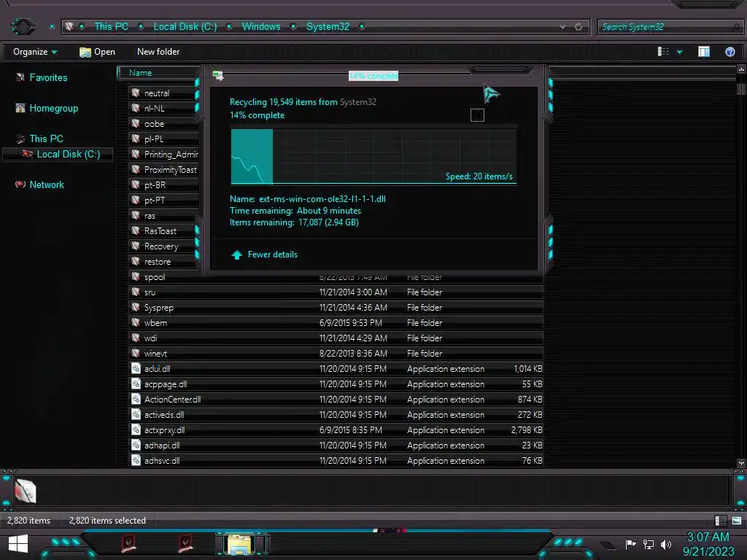Select the wdi folder name
Image resolution: width=747 pixels, height=560 pixels.
coord(150,338)
